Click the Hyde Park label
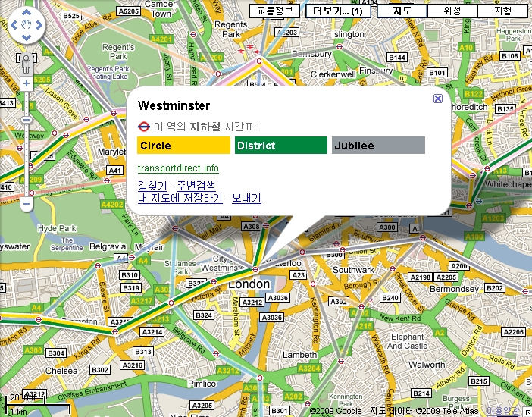The height and width of the screenshot is (417, 532). (x=57, y=228)
